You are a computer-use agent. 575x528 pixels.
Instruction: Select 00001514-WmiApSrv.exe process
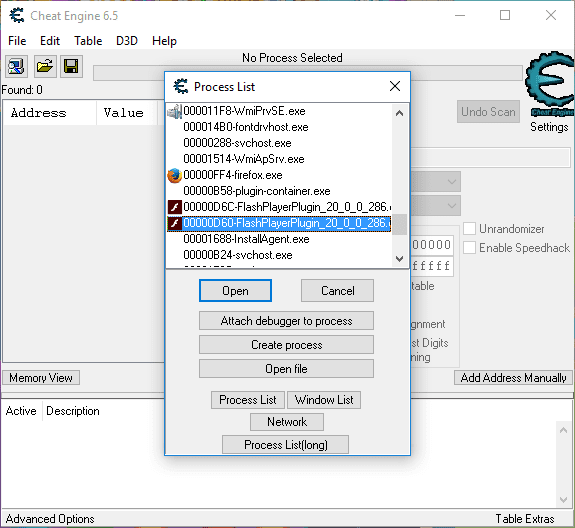click(x=244, y=159)
